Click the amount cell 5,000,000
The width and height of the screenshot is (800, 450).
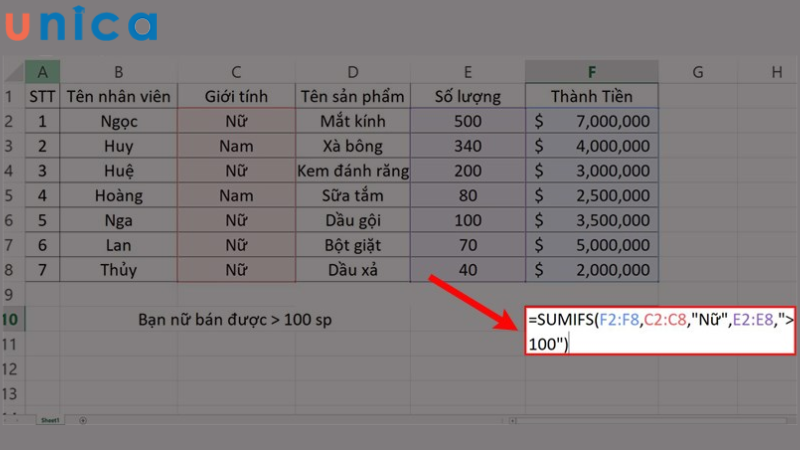point(592,245)
